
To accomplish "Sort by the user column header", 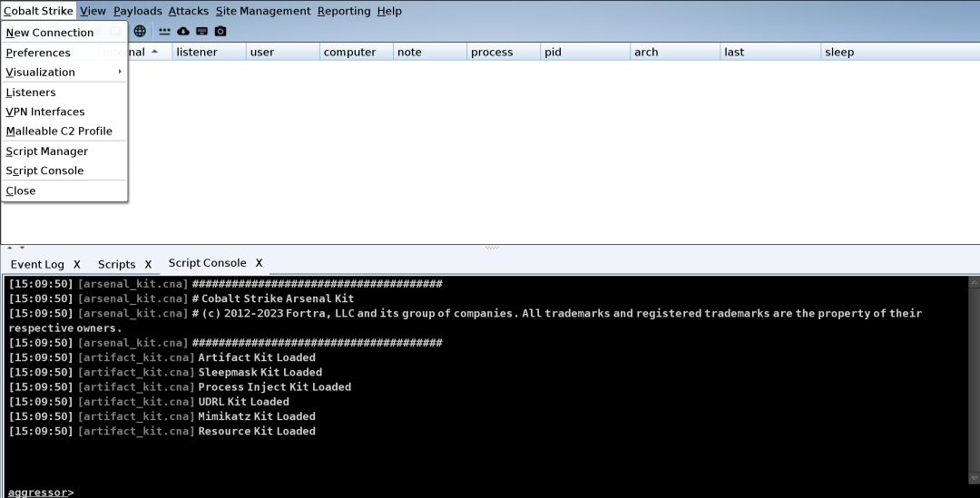I will point(282,52).
